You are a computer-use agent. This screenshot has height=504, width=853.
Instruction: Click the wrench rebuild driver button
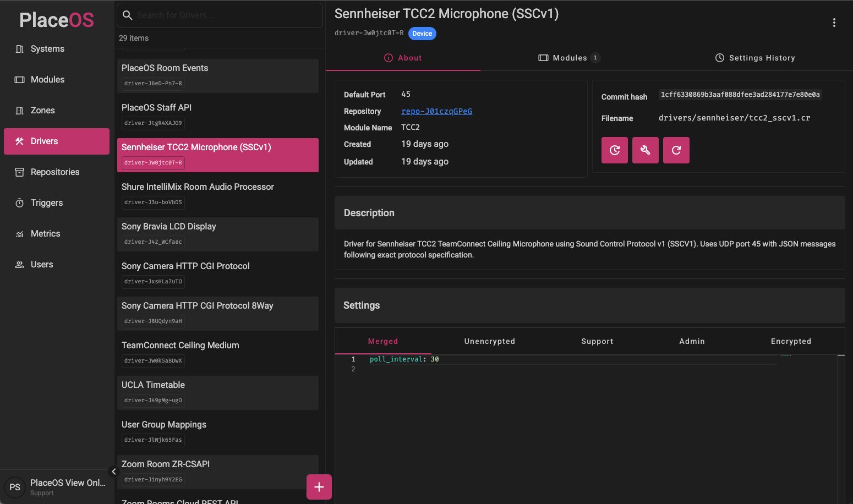pyautogui.click(x=645, y=150)
